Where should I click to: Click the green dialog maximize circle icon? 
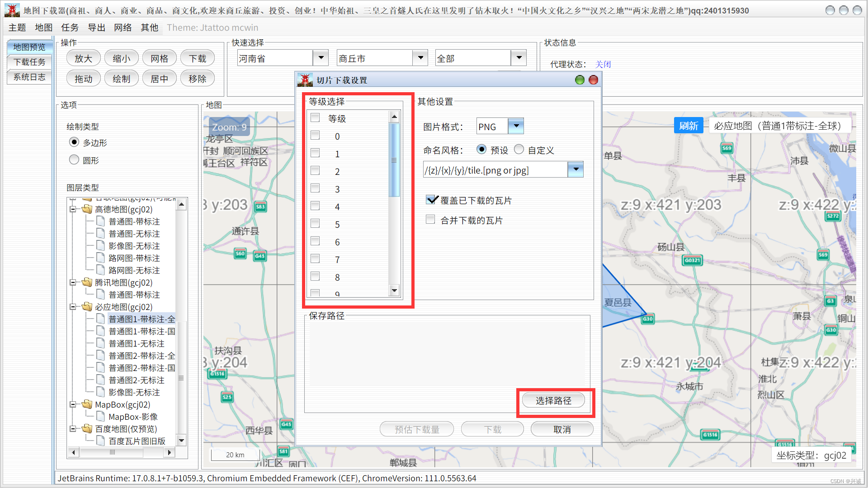(x=580, y=80)
